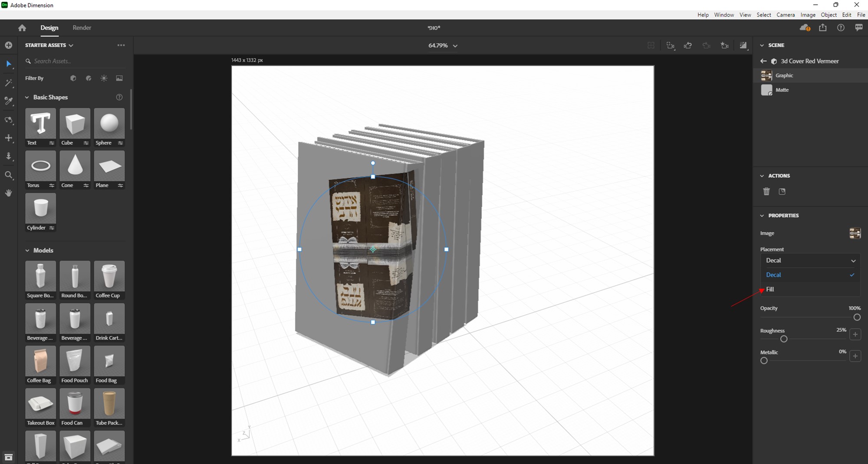Select the Pan camera tool
The image size is (868, 464).
[x=9, y=138]
